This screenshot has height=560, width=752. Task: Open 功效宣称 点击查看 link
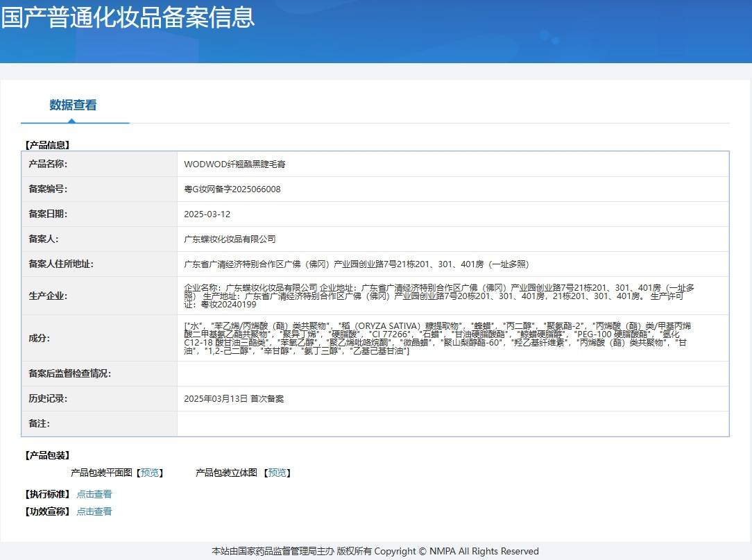tap(94, 511)
